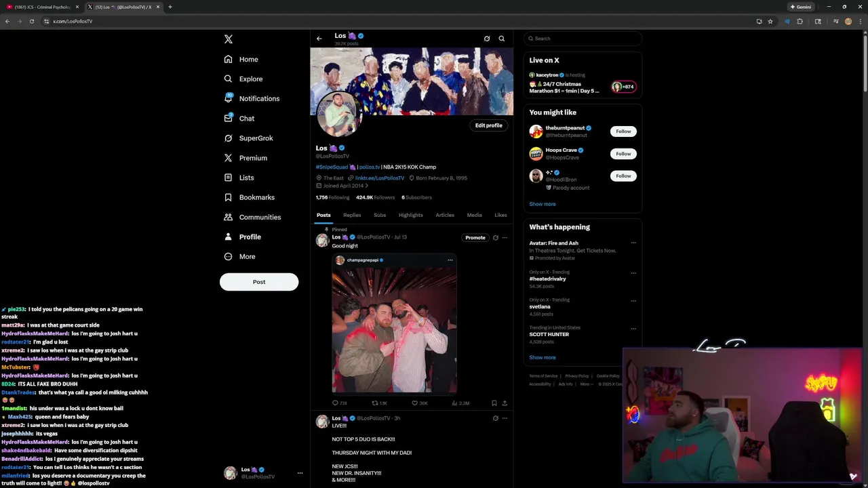Expand the More menu in sidebar

point(239,256)
